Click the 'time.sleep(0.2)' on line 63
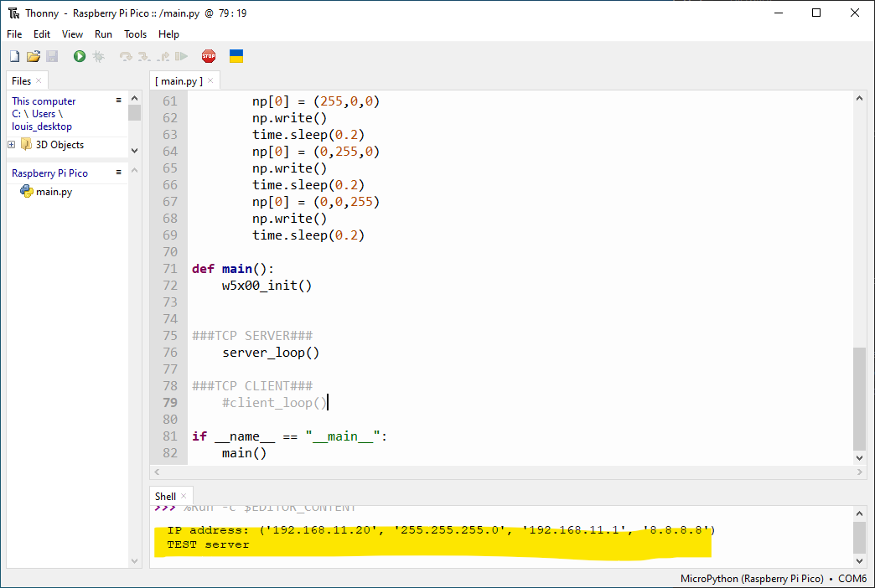 click(308, 135)
